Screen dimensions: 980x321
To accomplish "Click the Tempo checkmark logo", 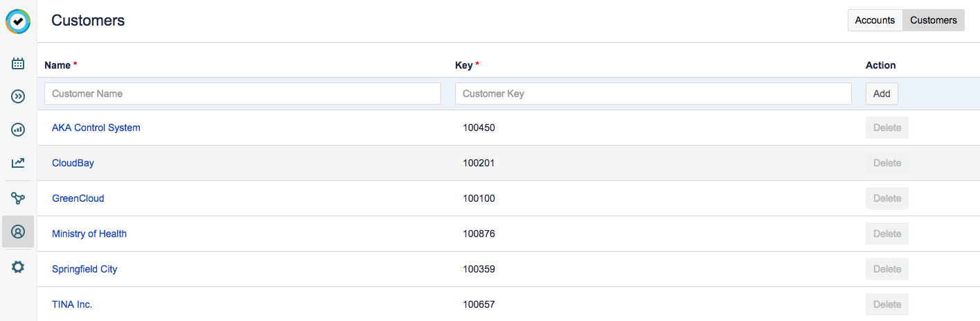I will coord(18,21).
